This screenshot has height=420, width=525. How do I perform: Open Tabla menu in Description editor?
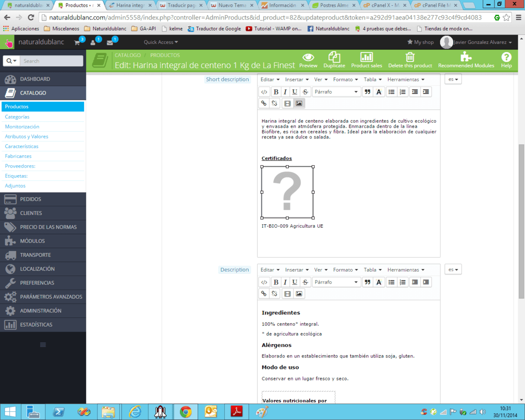[x=373, y=270]
